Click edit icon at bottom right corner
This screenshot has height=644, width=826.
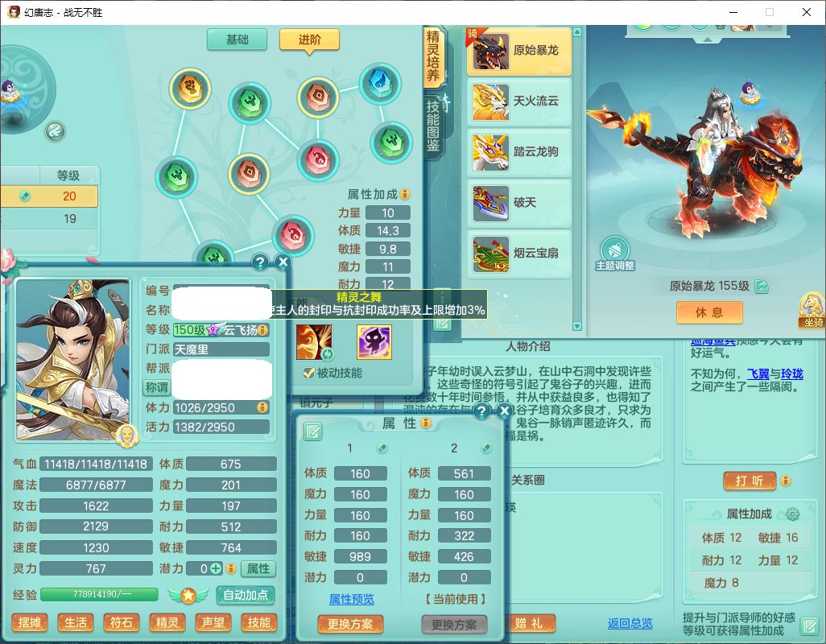[808, 626]
